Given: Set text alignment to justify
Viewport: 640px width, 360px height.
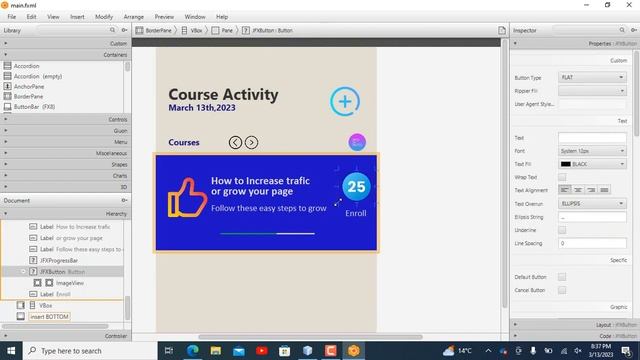Looking at the screenshot, I should [604, 190].
